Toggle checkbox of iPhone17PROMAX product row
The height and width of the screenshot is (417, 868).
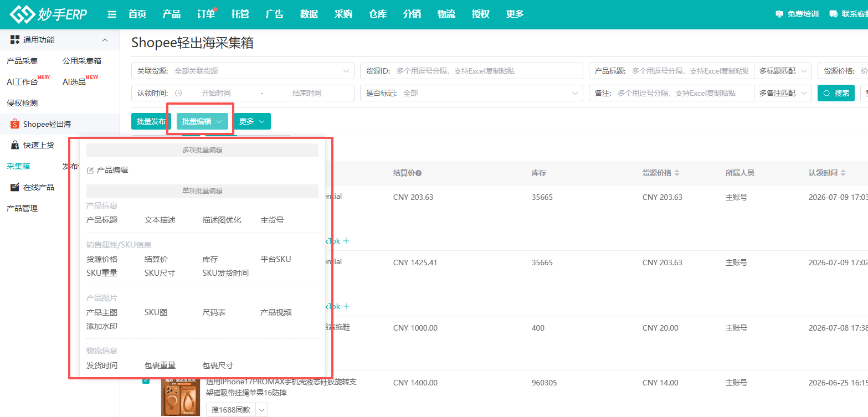point(146,380)
